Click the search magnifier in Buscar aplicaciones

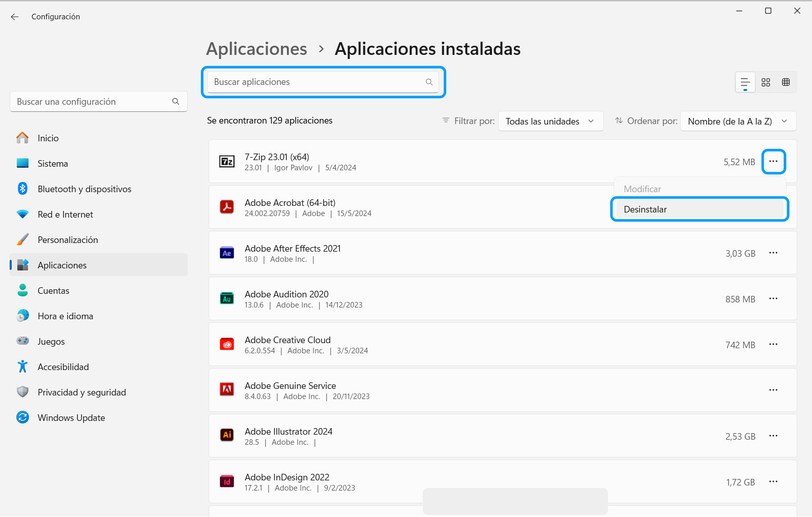pos(429,82)
